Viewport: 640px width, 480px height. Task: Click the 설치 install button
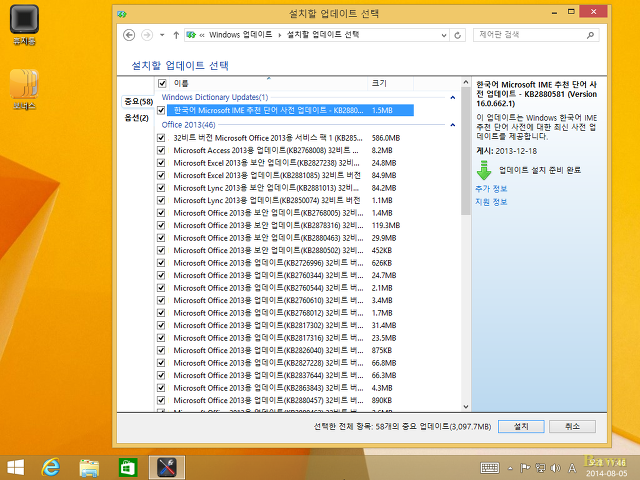(x=521, y=427)
